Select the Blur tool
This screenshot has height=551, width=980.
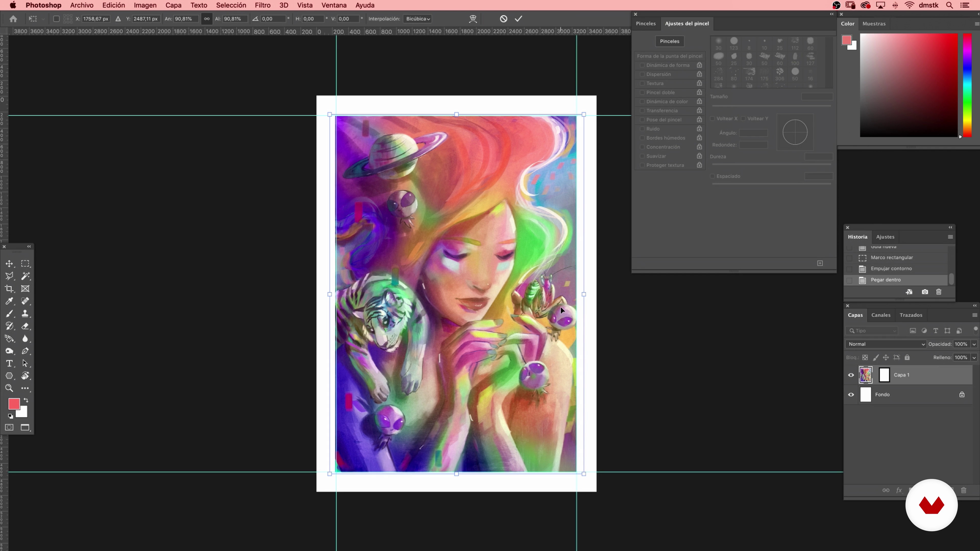[x=25, y=339]
